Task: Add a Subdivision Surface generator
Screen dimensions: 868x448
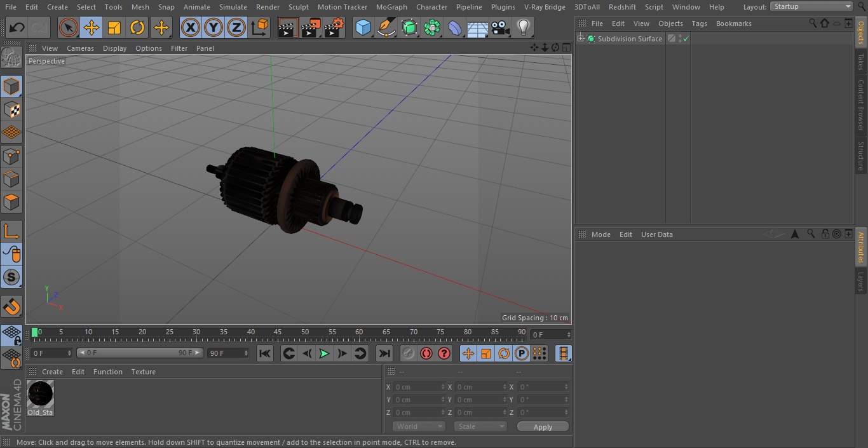Action: pyautogui.click(x=409, y=27)
